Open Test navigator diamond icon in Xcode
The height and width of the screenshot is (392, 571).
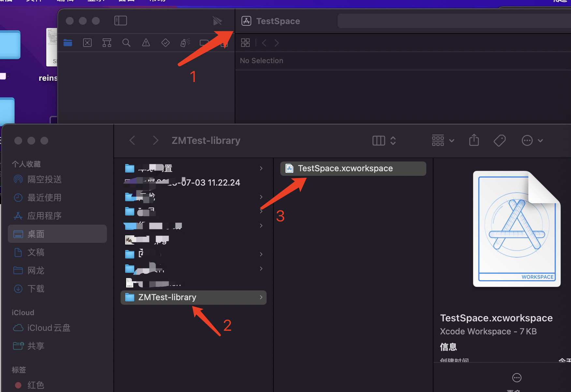[166, 43]
